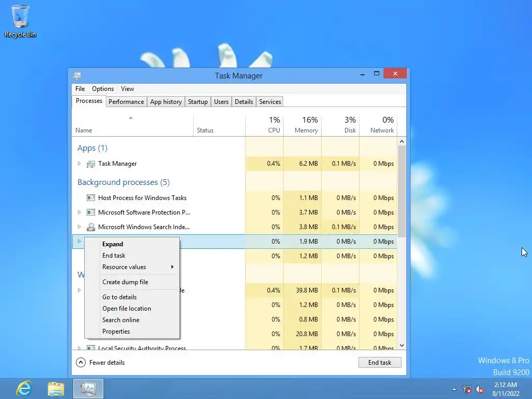Click the Task Manager title bar icon
This screenshot has height=399, width=532.
77,75
